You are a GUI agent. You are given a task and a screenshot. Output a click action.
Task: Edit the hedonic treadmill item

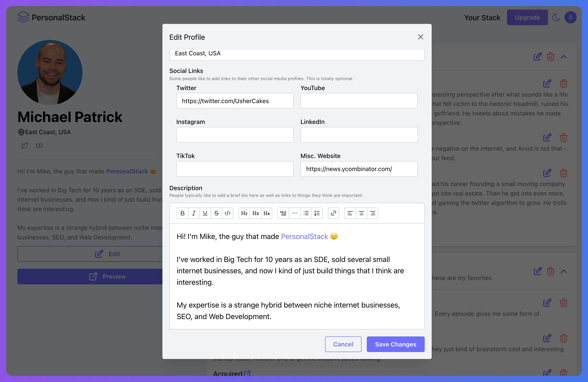pos(547,84)
